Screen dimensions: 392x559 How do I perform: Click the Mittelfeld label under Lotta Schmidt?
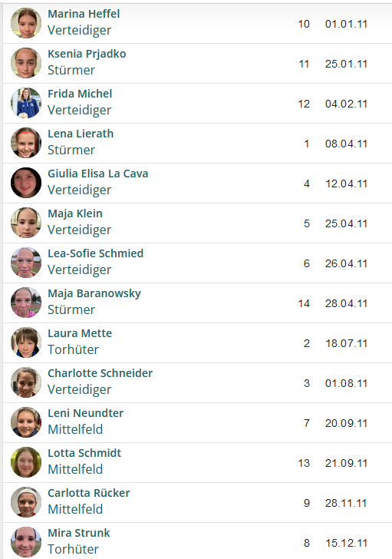tap(75, 469)
